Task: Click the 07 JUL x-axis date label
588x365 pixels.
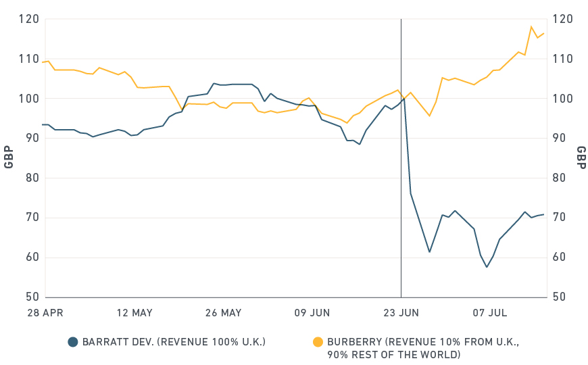Action: [x=489, y=313]
